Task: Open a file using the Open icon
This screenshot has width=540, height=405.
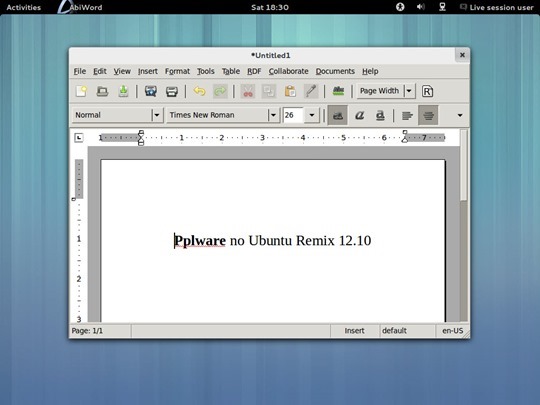Action: [x=102, y=91]
